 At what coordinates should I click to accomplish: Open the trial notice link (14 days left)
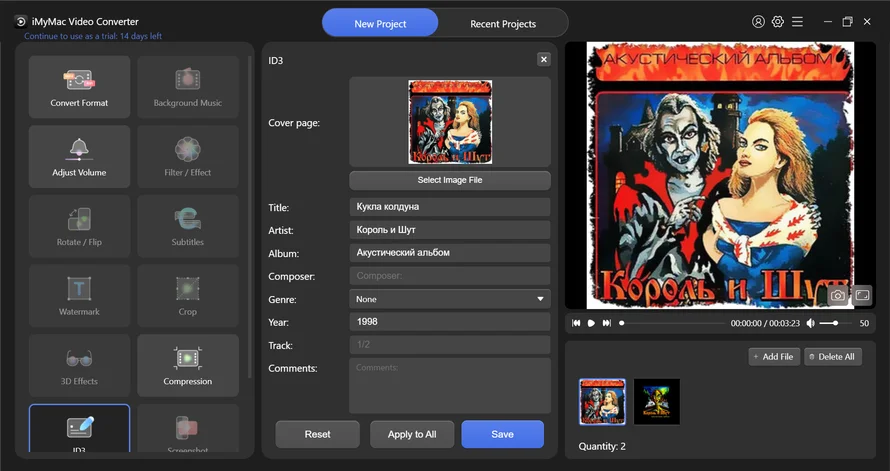click(x=93, y=36)
